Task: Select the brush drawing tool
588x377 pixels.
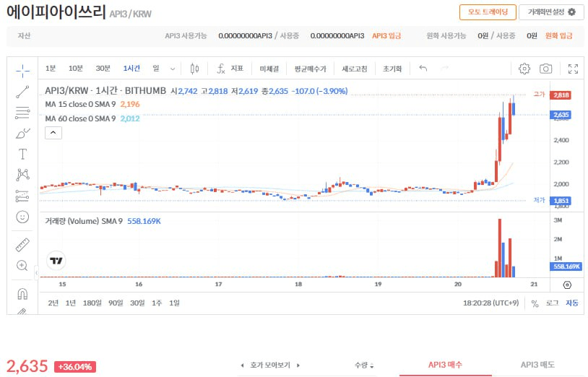Action: click(x=22, y=134)
